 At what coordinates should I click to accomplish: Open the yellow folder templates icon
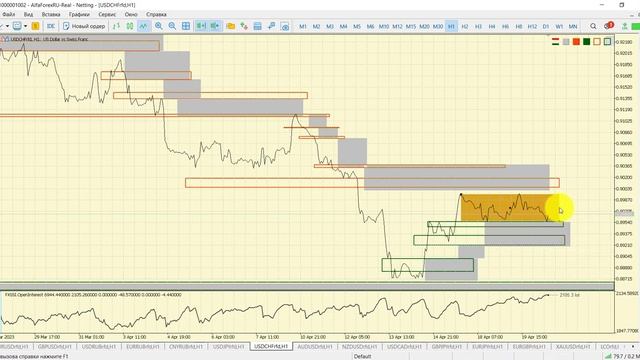(231, 26)
